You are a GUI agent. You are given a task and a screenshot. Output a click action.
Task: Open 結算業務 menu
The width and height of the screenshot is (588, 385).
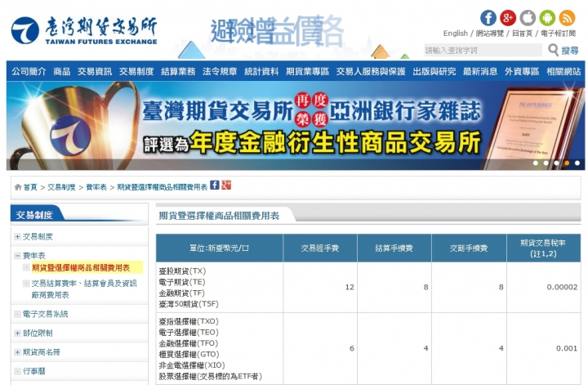pyautogui.click(x=178, y=71)
